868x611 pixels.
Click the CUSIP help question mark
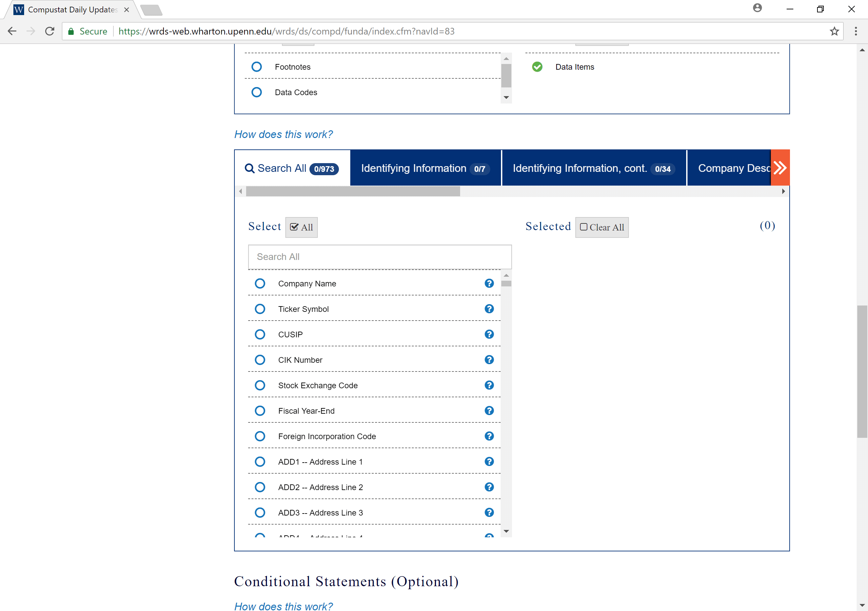[x=489, y=334]
